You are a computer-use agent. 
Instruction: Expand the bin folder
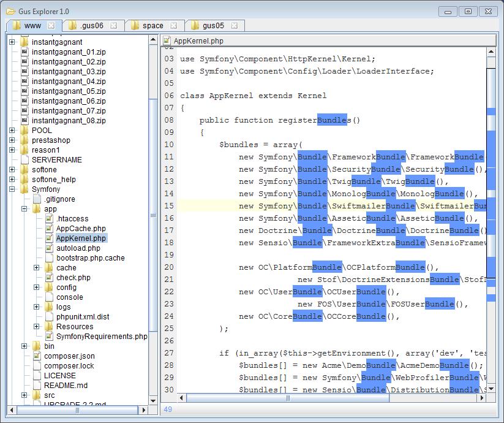24,346
